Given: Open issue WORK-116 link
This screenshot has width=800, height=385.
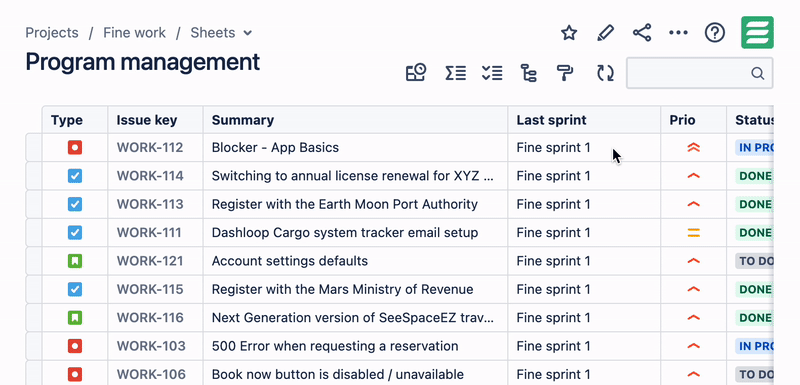Looking at the screenshot, I should pos(149,318).
